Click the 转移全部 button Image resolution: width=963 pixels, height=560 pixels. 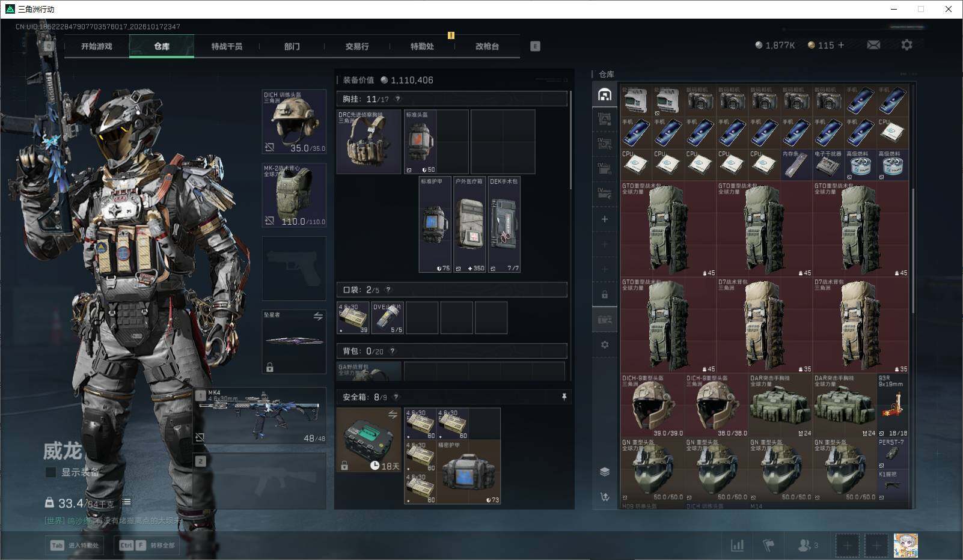coord(147,546)
